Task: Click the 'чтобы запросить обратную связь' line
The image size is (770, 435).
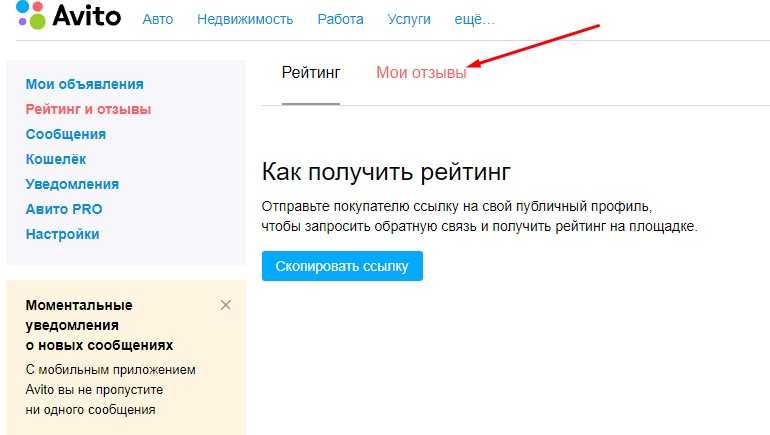Action: [x=479, y=226]
